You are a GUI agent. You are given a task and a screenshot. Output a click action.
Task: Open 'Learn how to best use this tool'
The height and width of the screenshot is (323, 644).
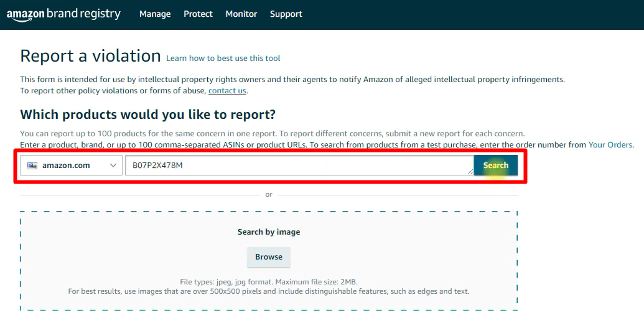223,59
